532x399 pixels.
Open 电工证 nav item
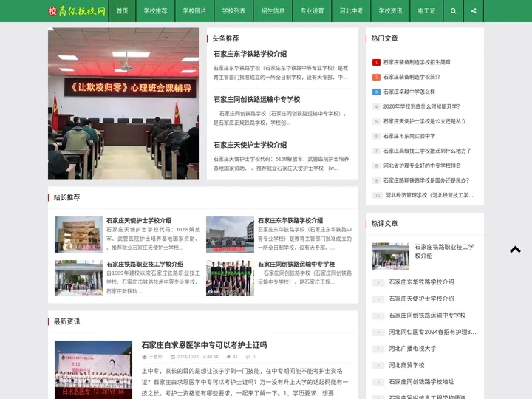[x=426, y=11]
